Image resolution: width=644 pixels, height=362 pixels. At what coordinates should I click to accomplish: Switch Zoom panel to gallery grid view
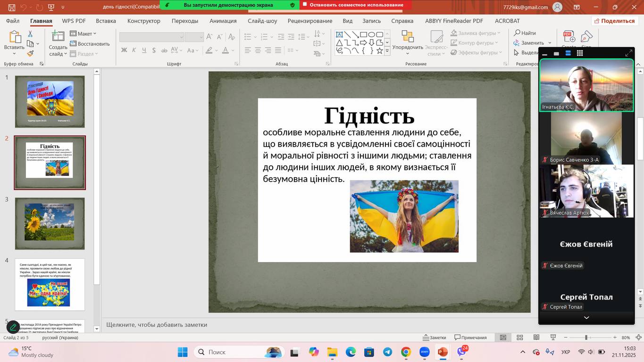[x=580, y=53]
